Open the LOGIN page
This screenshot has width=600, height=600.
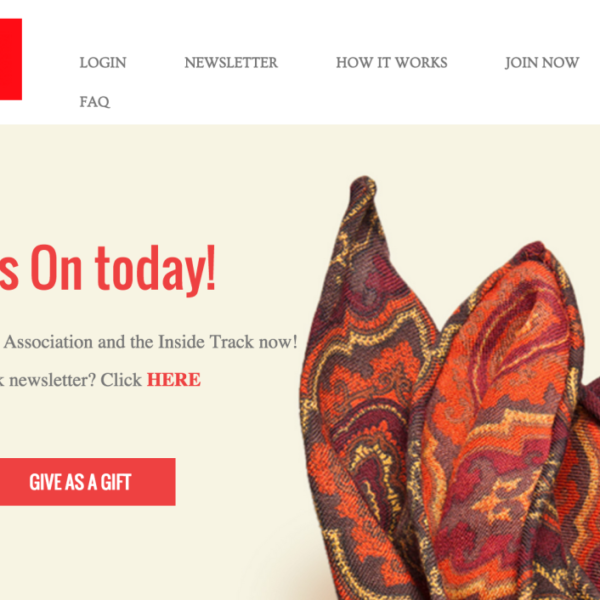click(103, 63)
